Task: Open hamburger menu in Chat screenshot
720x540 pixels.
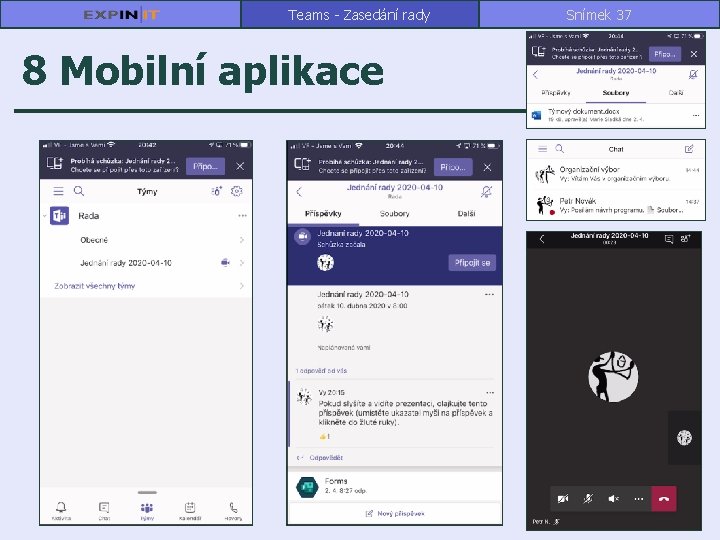Action: 542,149
